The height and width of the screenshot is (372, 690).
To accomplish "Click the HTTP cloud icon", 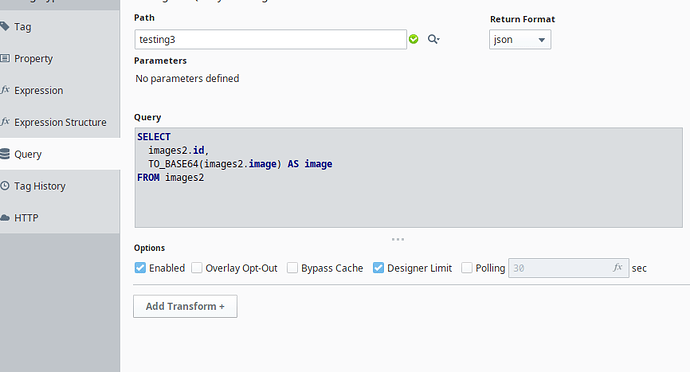I will pyautogui.click(x=4, y=217).
